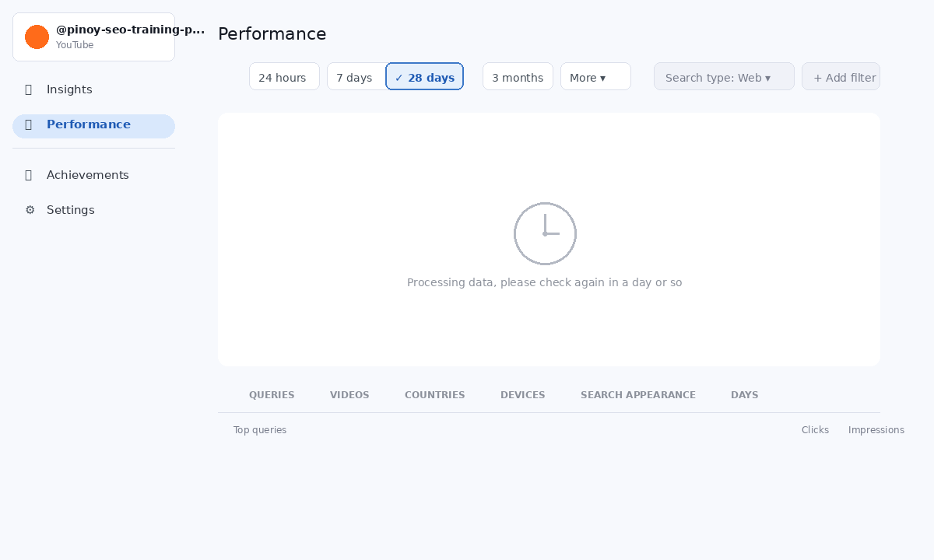
Task: Click the Top queries column header
Action: [x=260, y=430]
